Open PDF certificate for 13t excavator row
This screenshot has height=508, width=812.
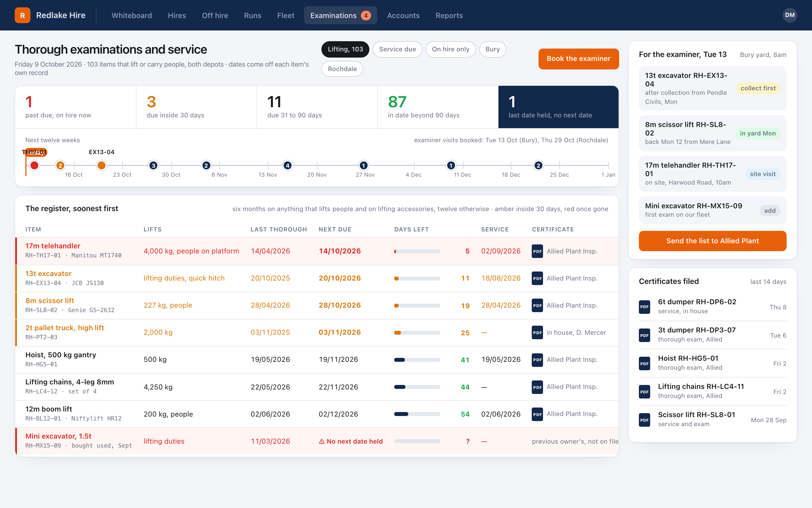pos(537,278)
